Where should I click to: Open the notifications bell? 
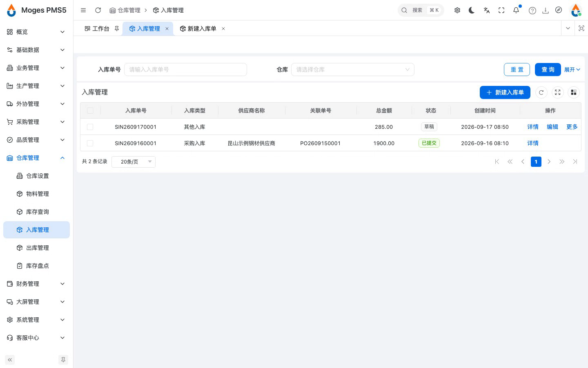point(516,10)
